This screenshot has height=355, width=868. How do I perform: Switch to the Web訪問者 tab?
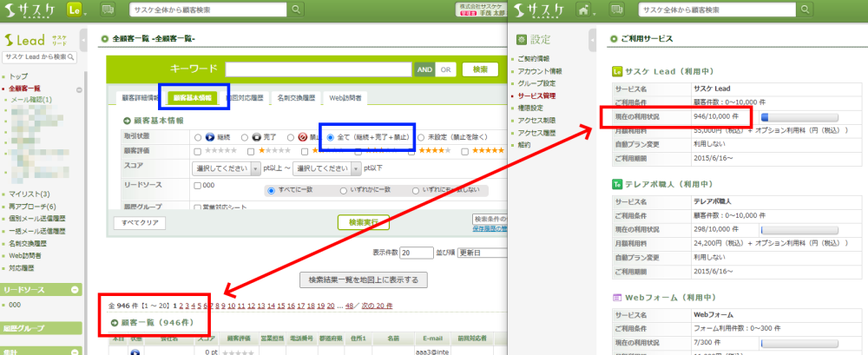pyautogui.click(x=345, y=98)
